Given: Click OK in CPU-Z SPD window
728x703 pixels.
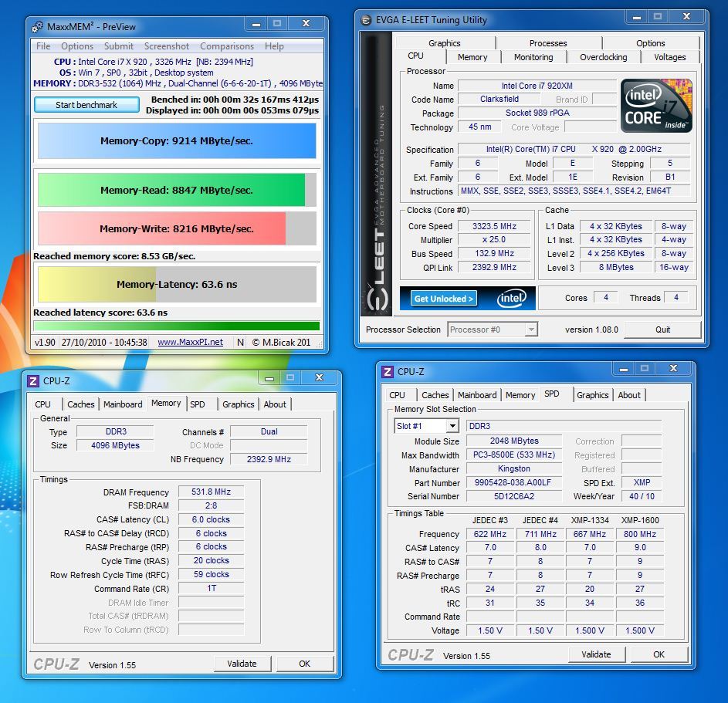Looking at the screenshot, I should [x=659, y=654].
